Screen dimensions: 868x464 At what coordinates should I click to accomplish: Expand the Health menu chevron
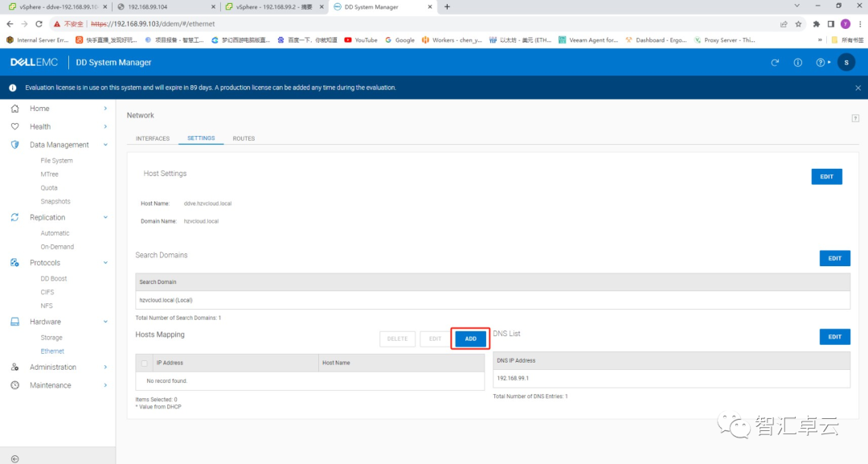105,127
